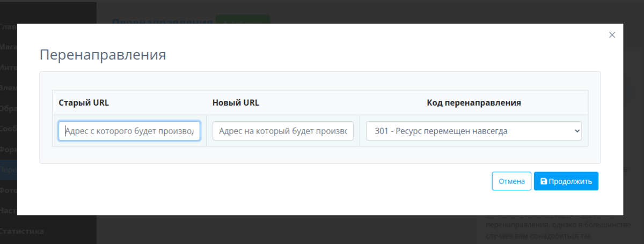Open the Код перенаправления dropdown
Image resolution: width=644 pixels, height=244 pixels.
473,130
